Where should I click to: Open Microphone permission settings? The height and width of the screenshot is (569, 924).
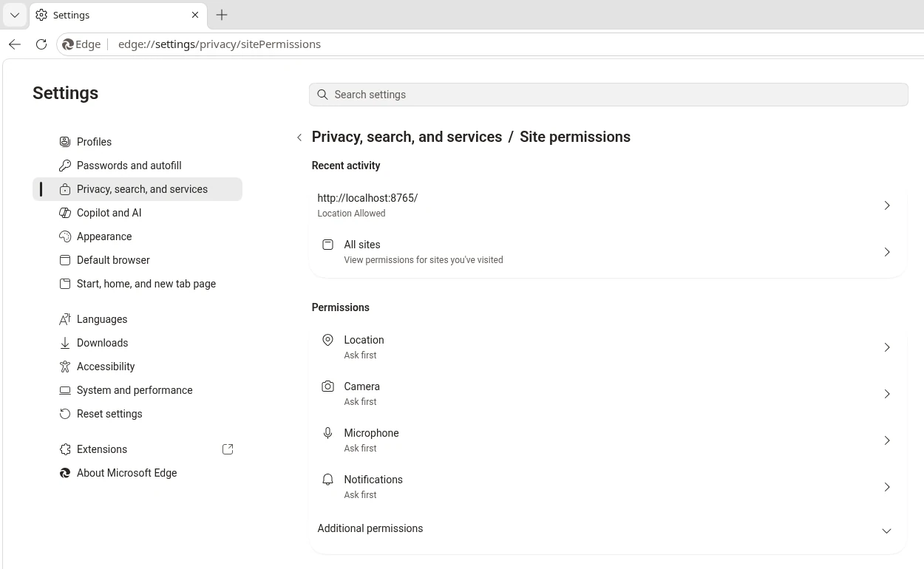click(x=608, y=440)
